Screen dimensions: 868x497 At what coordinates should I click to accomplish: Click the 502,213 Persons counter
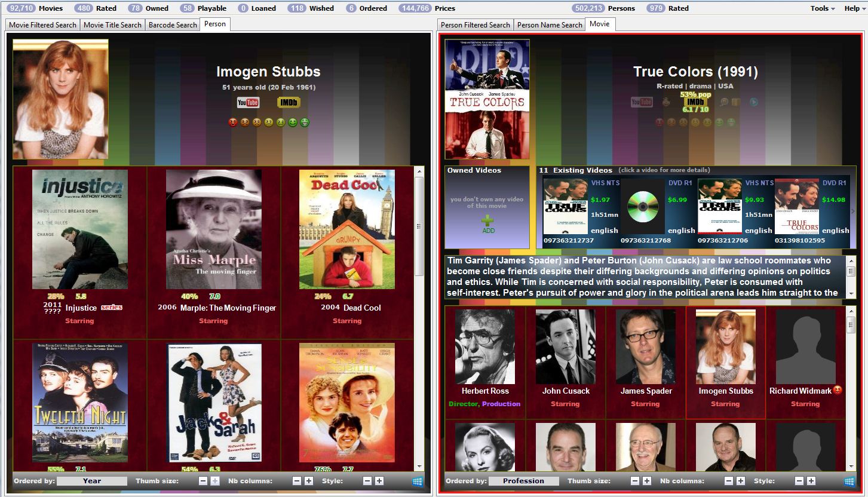pyautogui.click(x=603, y=8)
